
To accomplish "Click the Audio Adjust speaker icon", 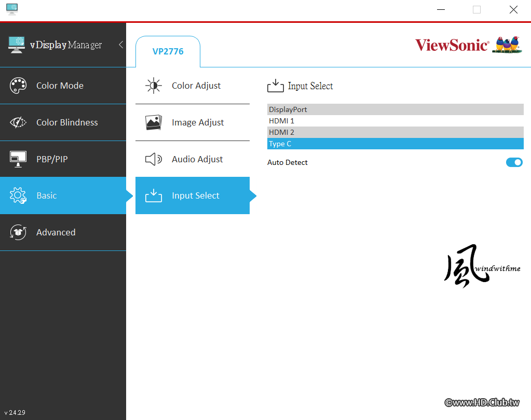I will pyautogui.click(x=154, y=159).
